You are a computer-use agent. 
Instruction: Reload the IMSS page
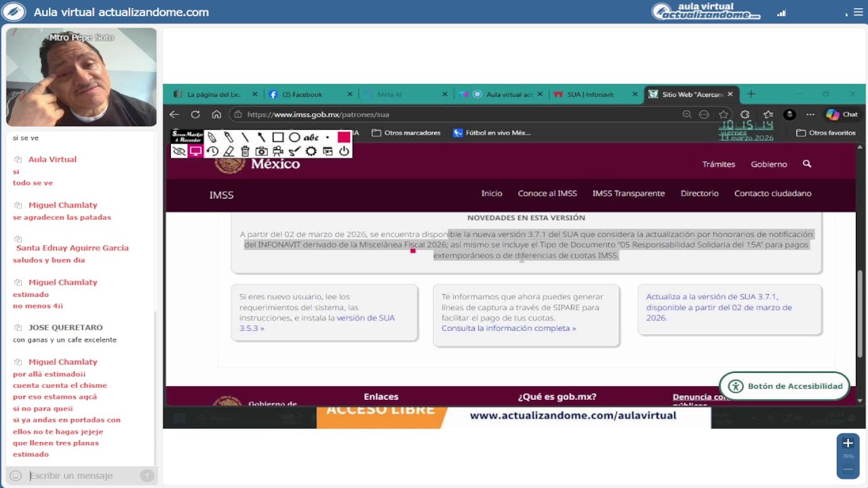(x=195, y=115)
